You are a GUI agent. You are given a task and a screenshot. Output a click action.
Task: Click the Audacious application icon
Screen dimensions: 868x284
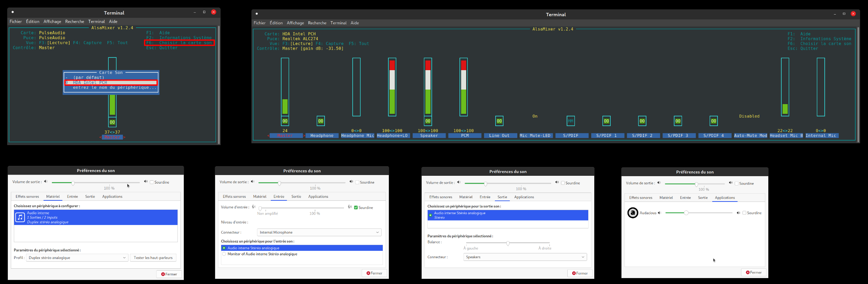click(632, 213)
